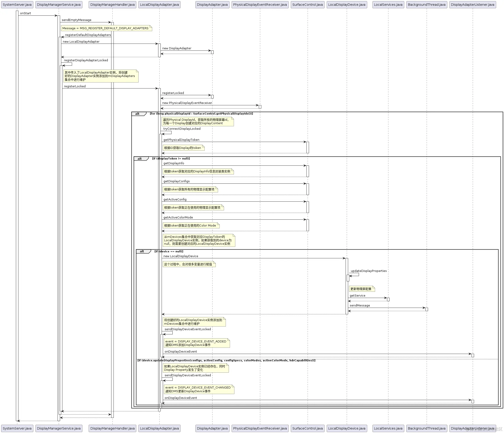Click the 'if (device == null)' condition

(x=169, y=251)
